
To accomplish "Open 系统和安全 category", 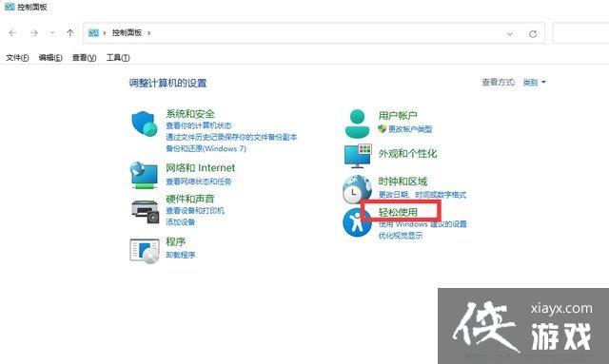I will point(190,114).
